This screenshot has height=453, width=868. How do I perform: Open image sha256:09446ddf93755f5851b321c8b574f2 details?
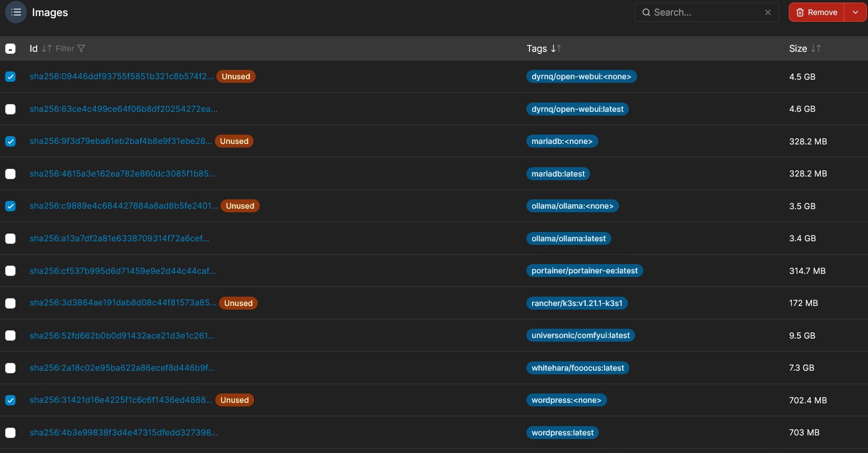click(x=122, y=77)
